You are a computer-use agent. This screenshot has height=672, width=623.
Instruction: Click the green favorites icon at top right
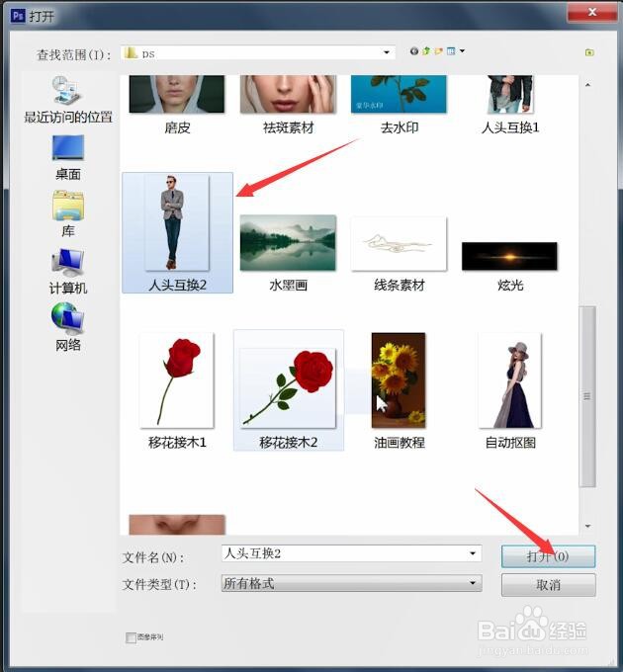click(x=589, y=52)
